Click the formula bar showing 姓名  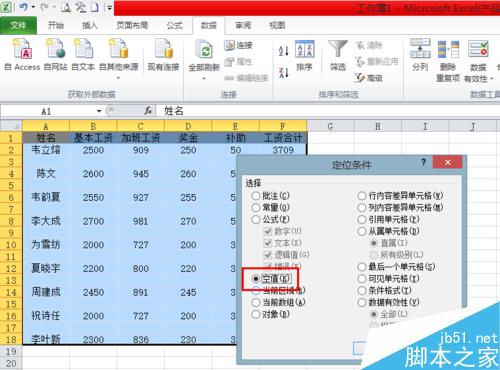click(x=327, y=111)
